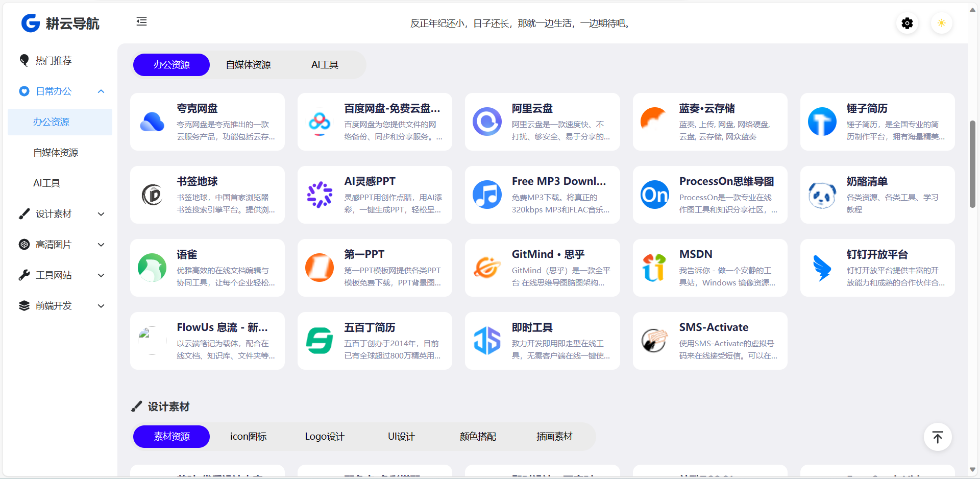Collapse the 日常办公 sidebar section
This screenshot has height=479, width=980.
[x=101, y=91]
